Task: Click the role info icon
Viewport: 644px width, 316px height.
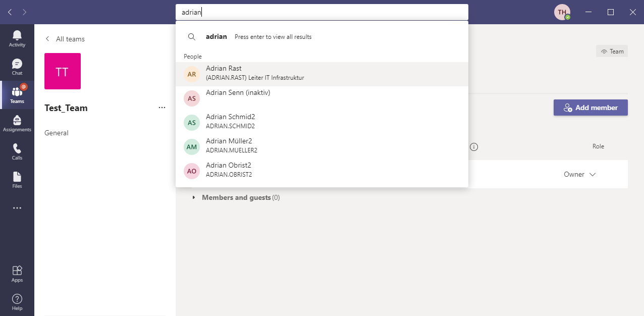Action: (x=473, y=147)
